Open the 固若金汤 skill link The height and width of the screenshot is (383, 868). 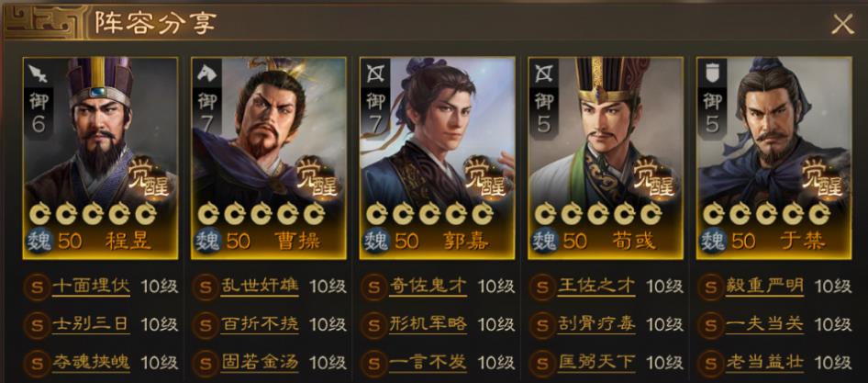point(259,363)
